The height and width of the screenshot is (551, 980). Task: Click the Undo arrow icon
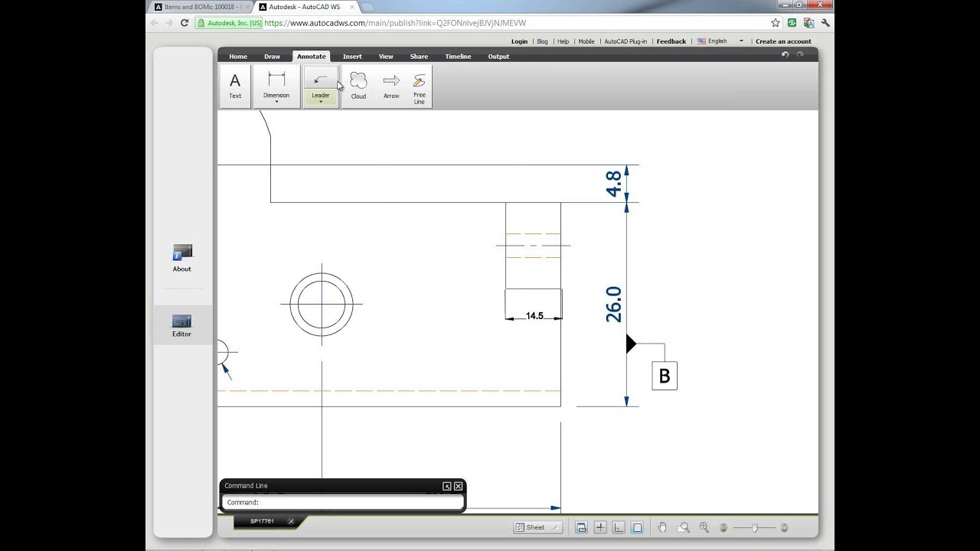(785, 55)
